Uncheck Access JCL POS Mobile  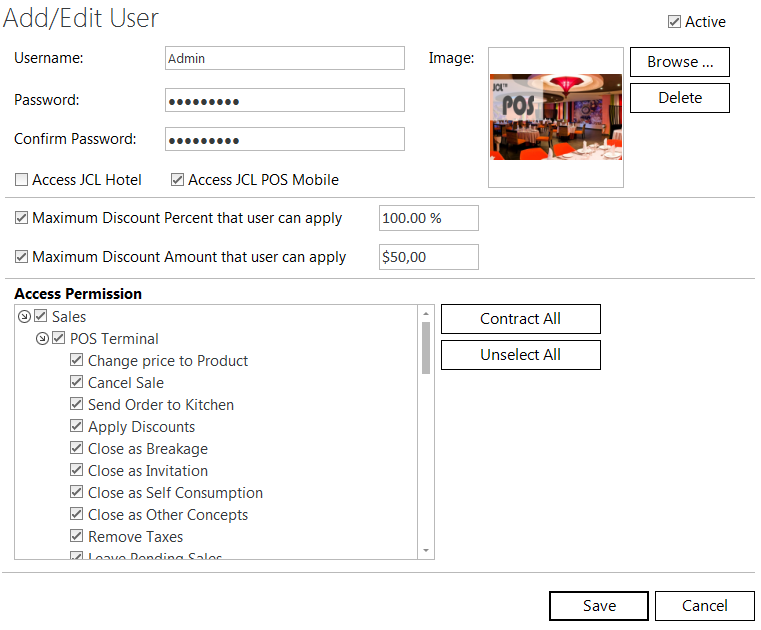click(x=178, y=181)
